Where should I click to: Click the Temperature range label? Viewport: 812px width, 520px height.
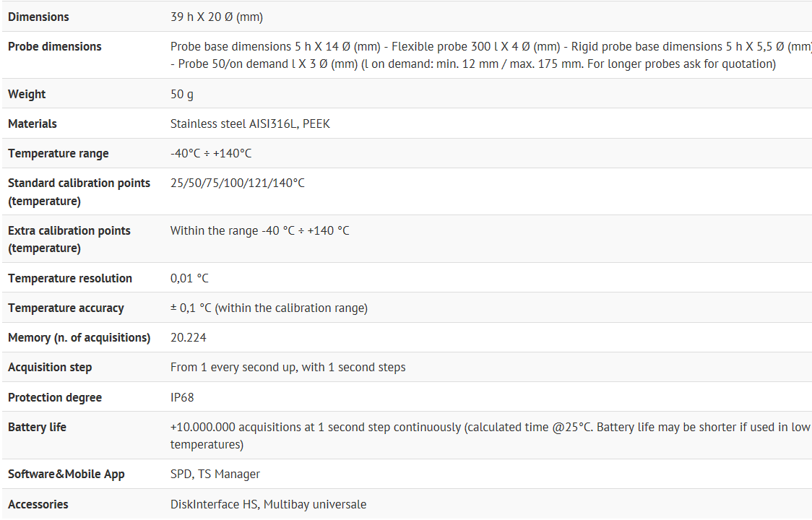click(59, 153)
